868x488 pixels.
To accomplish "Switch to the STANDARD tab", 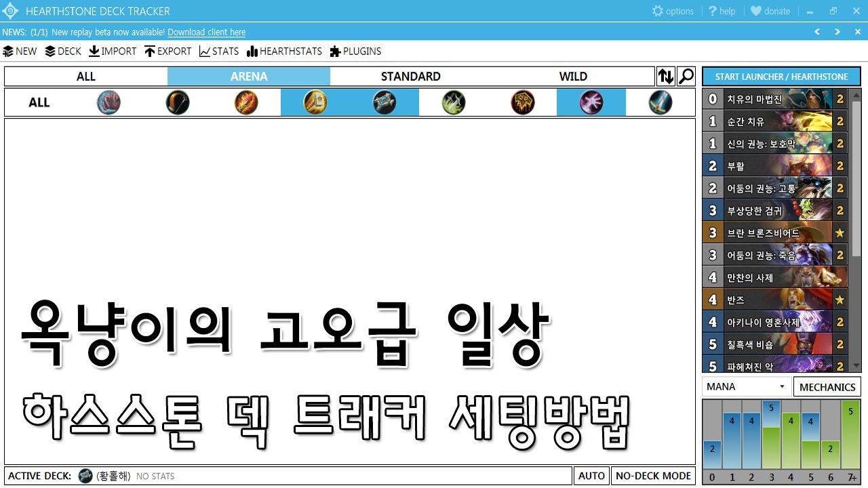I will [x=411, y=77].
